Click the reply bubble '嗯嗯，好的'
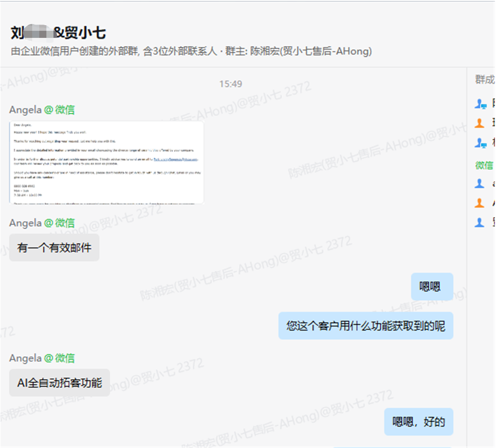 click(418, 422)
